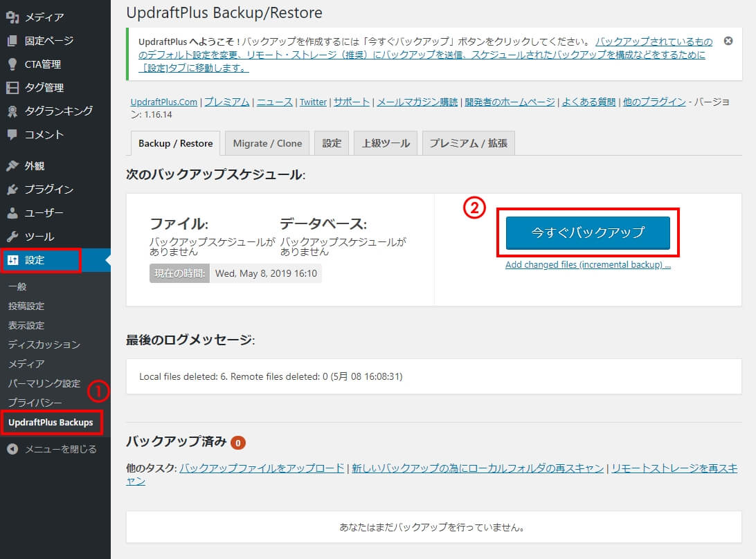Open the UpdraftPlus.Com link
The height and width of the screenshot is (559, 756).
coord(164,102)
